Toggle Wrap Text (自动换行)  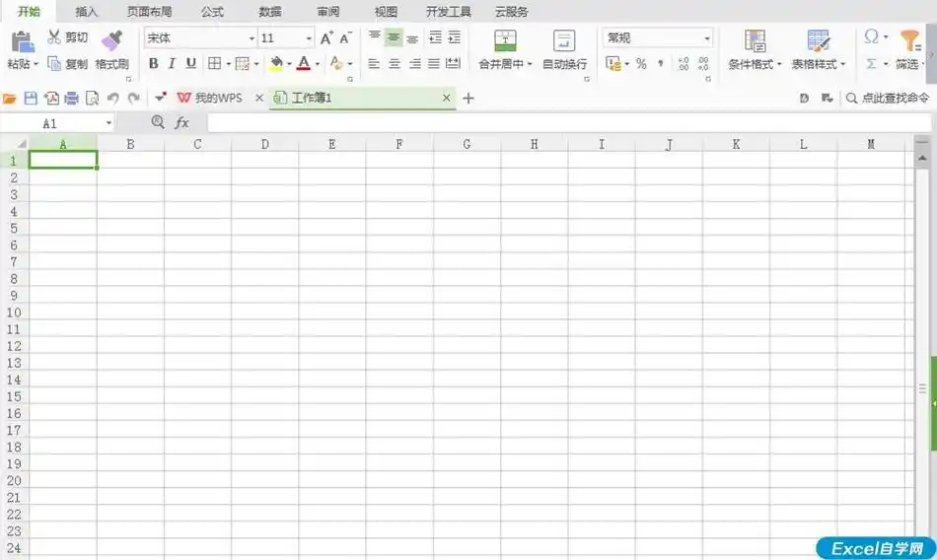[x=564, y=41]
